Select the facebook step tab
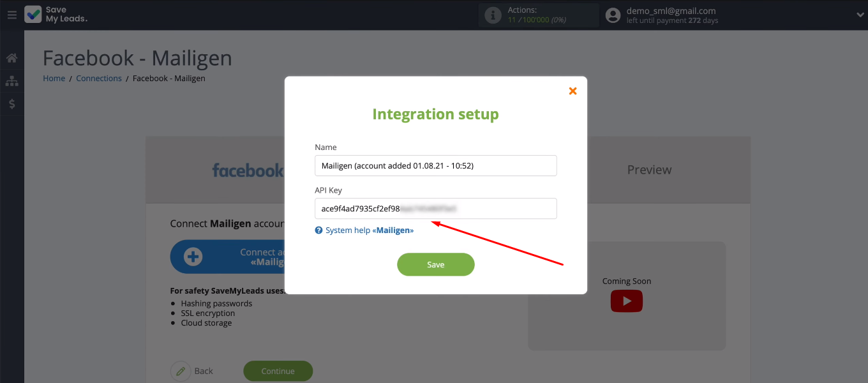The height and width of the screenshot is (383, 868). 248,170
